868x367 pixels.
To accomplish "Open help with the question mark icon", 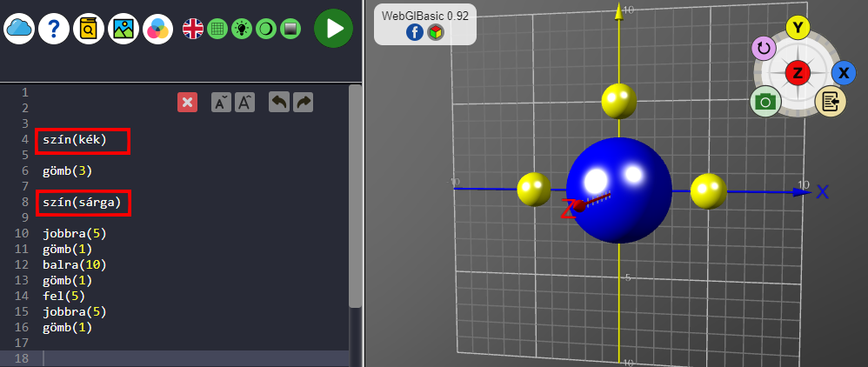I will coord(54,29).
